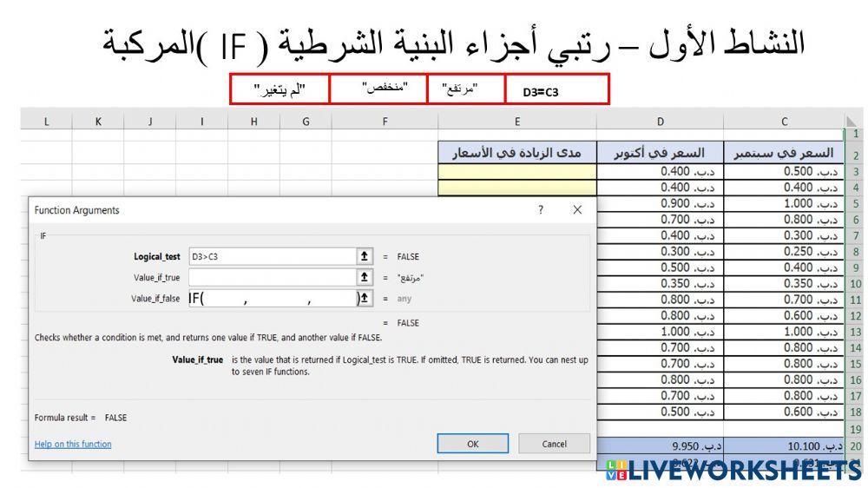The image size is (868, 488).
Task: Open the Help on this function link
Action: coord(73,444)
